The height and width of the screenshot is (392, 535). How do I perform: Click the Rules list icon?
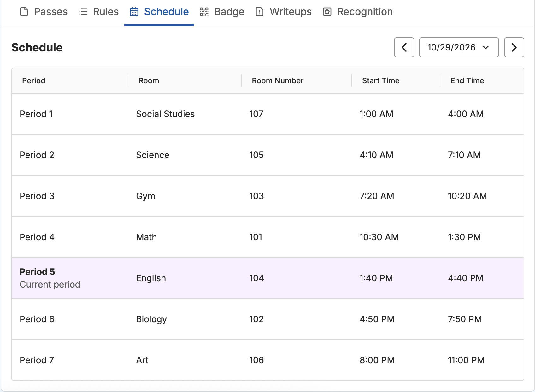[x=83, y=12]
